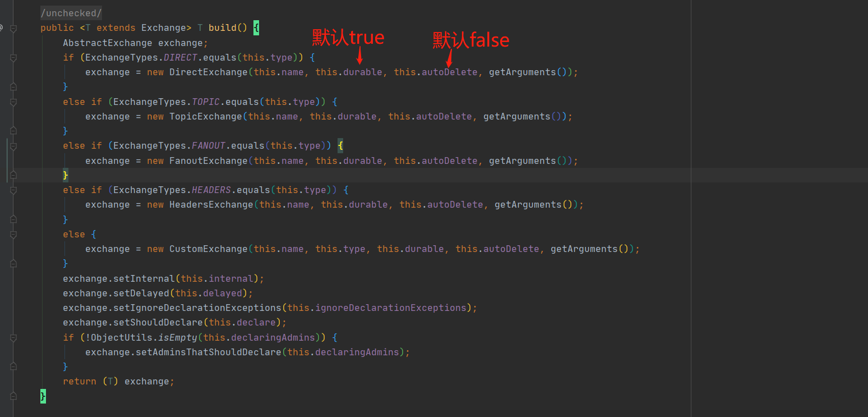The image size is (868, 417).
Task: Fold the ObjectUtils.isEmpty if block
Action: pyautogui.click(x=13, y=337)
